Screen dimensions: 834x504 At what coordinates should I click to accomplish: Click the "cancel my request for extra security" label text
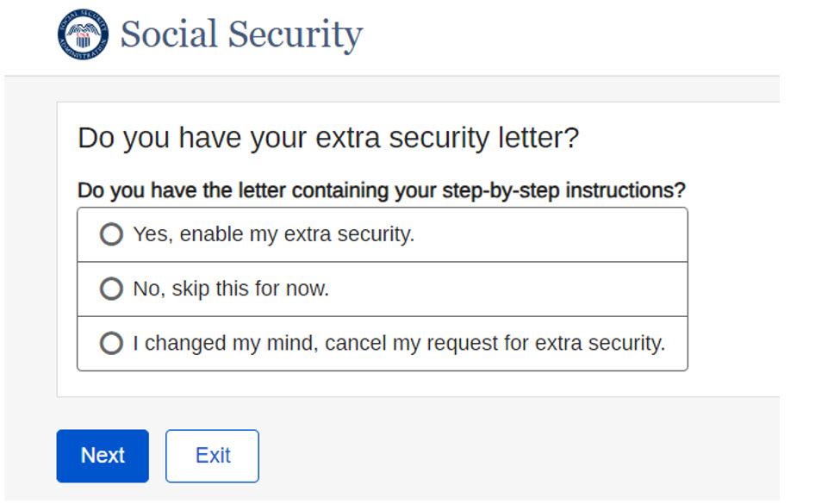coord(482,343)
